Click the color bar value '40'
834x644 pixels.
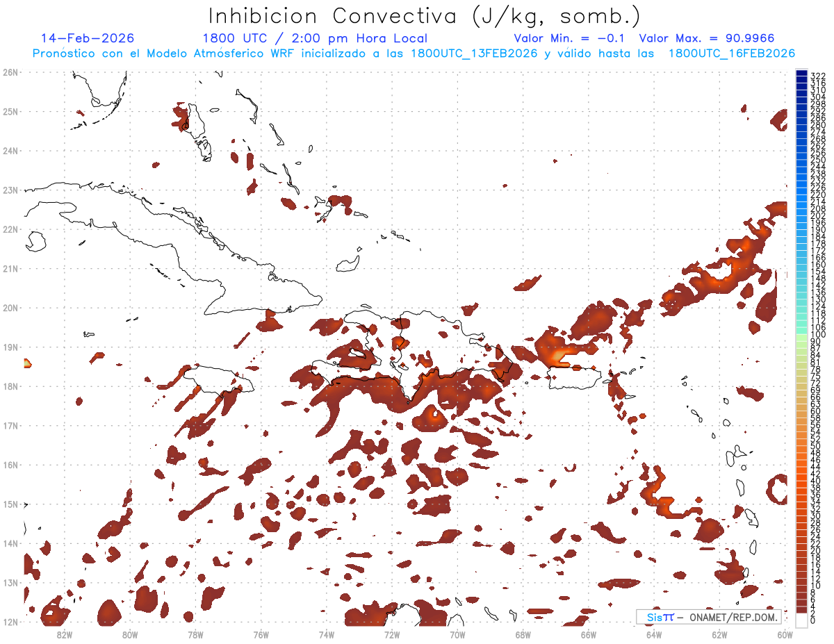[816, 481]
